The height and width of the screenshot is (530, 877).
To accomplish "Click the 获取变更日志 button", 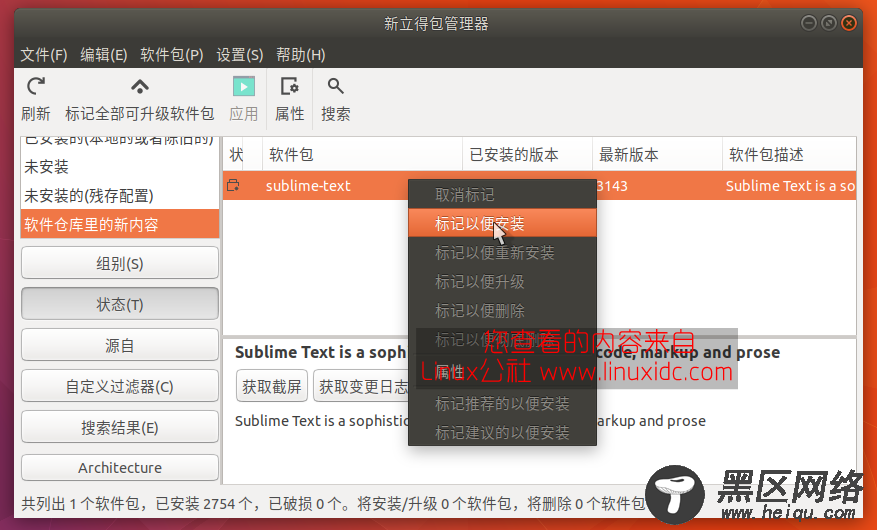I will pyautogui.click(x=361, y=386).
